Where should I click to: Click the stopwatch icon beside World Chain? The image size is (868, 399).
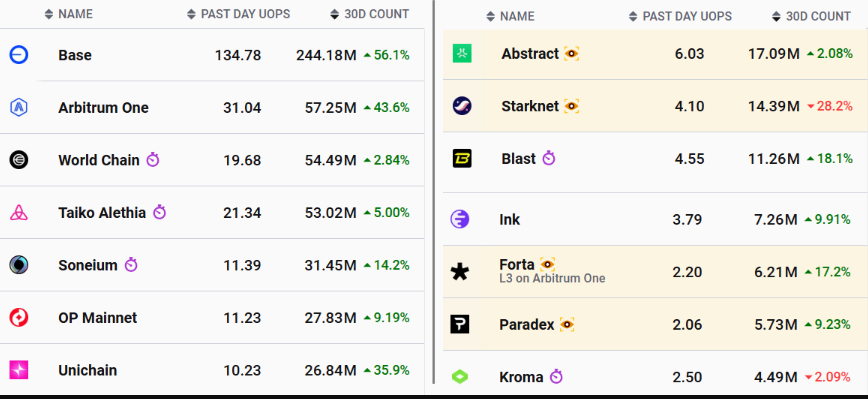(x=153, y=160)
